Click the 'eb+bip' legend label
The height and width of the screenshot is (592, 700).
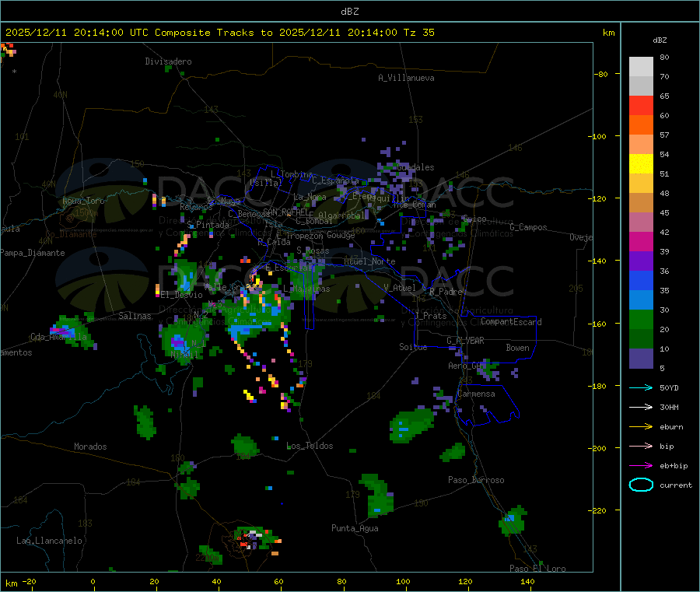[x=674, y=466]
